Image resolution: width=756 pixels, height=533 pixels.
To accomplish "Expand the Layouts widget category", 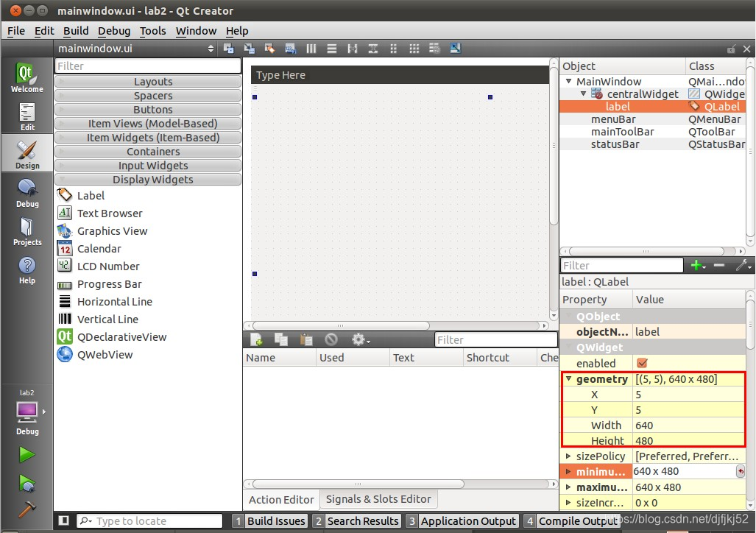I will pos(148,82).
